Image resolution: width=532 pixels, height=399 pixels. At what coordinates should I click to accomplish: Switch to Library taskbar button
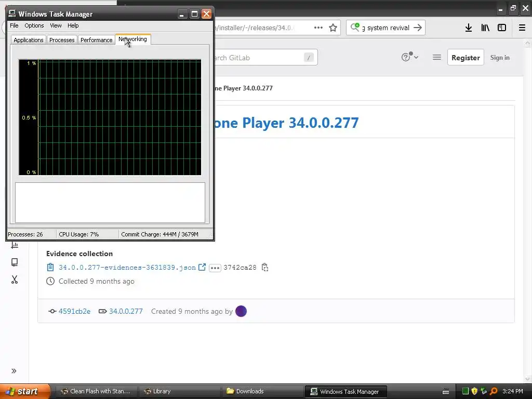179,391
